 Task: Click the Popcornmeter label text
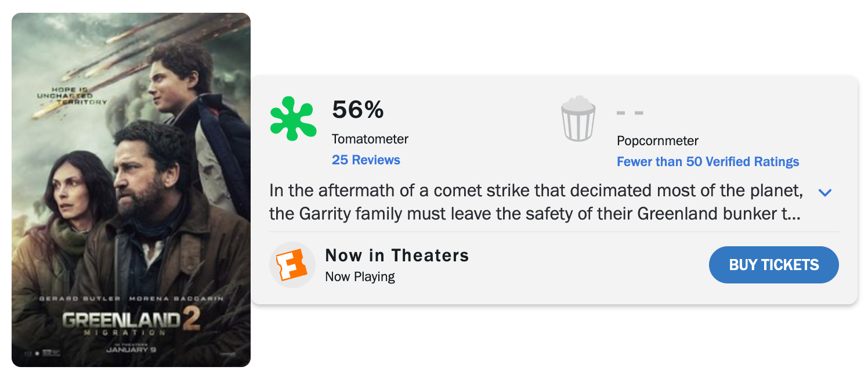point(657,141)
